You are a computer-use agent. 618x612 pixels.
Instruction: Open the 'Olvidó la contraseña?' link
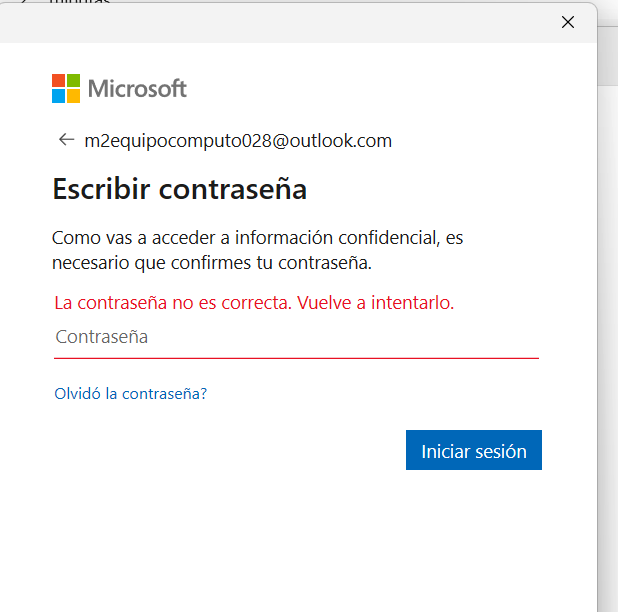(x=130, y=394)
